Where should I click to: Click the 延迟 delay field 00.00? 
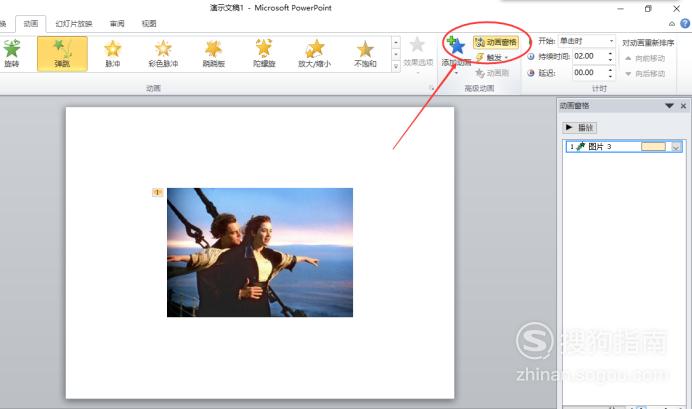589,72
